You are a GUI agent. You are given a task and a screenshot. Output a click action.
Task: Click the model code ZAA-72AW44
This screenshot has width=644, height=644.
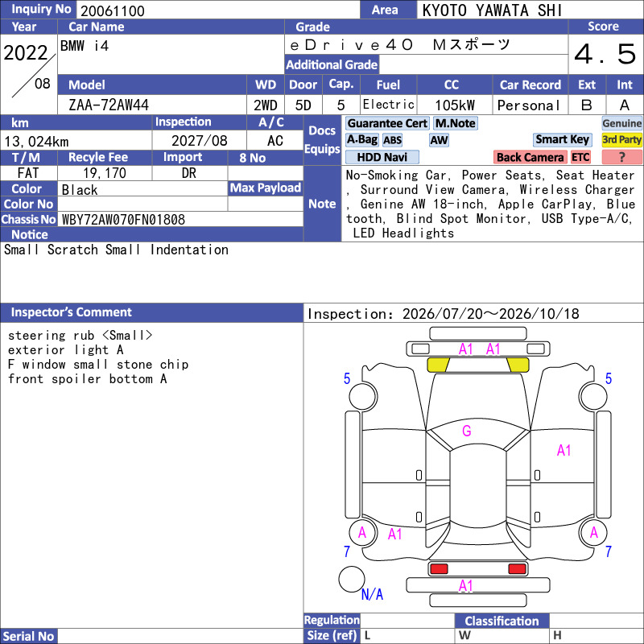click(x=109, y=105)
